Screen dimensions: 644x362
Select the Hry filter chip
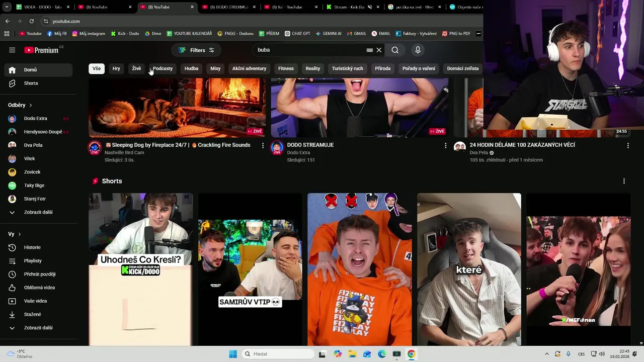click(116, 68)
